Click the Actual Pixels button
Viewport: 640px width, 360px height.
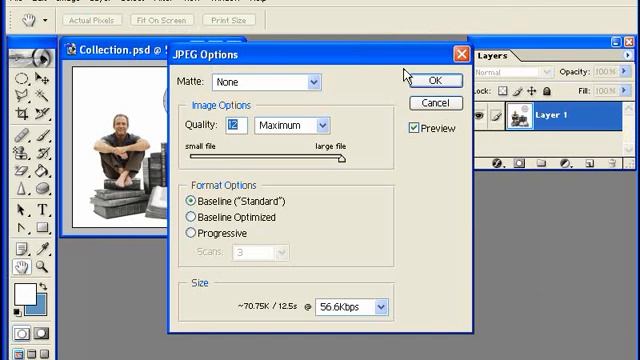(91, 20)
